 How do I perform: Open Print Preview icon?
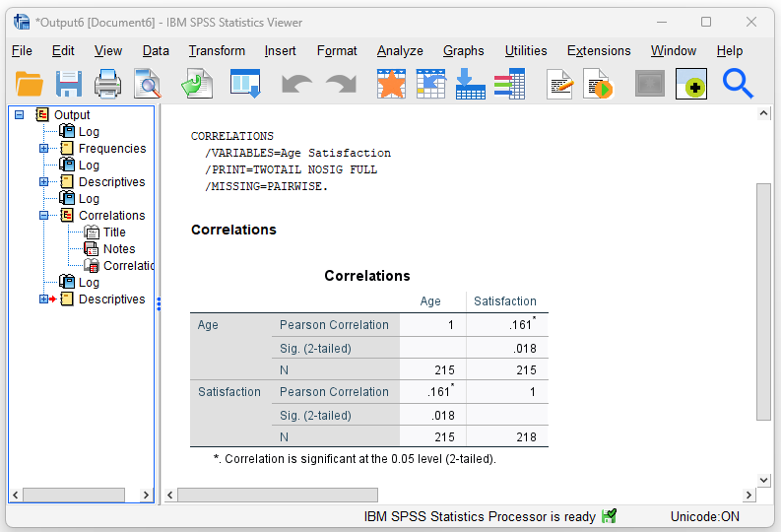coord(148,83)
